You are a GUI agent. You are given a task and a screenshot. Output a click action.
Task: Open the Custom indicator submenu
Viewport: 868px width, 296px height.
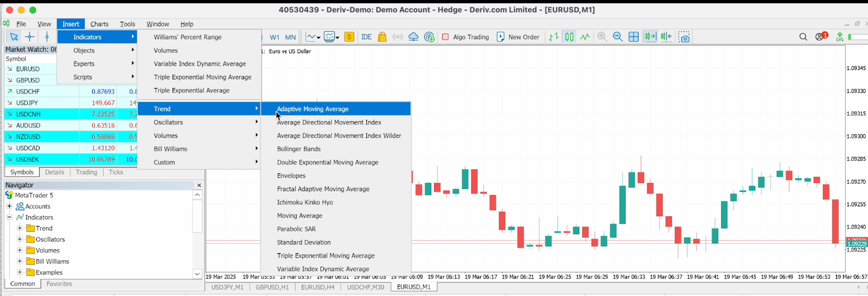[x=199, y=162]
